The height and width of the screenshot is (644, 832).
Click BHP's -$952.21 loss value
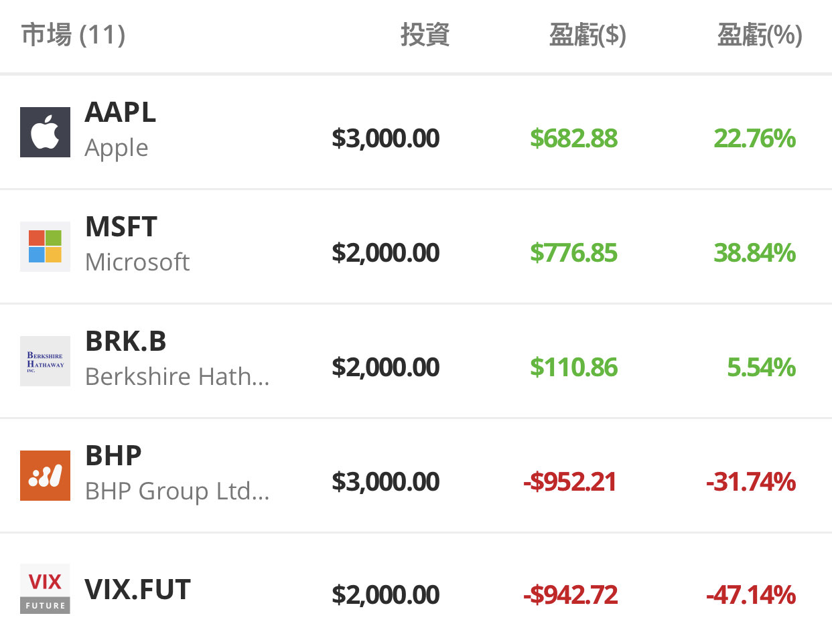pos(569,482)
